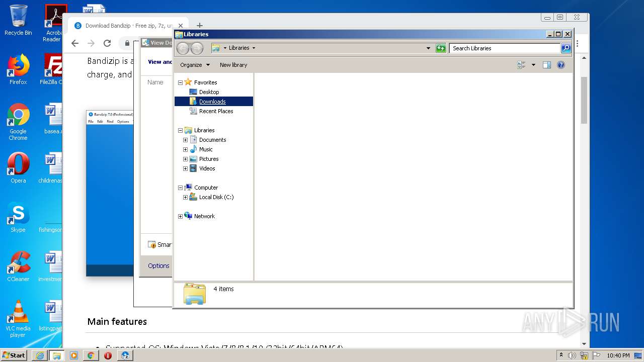This screenshot has height=362, width=644.
Task: Open the Opera icon in taskbar
Action: (108, 355)
